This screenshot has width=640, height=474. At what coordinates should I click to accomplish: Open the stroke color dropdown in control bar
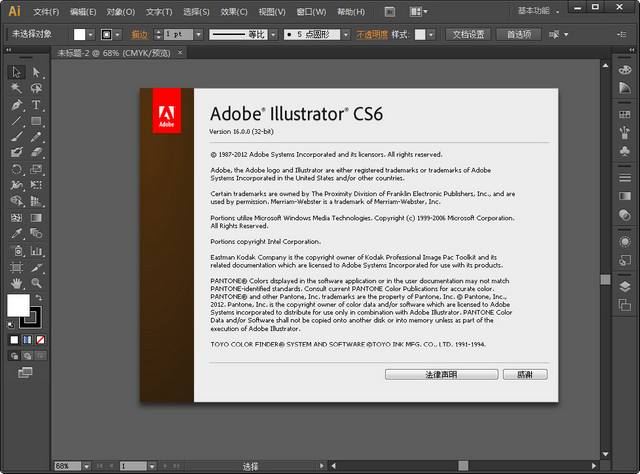118,35
